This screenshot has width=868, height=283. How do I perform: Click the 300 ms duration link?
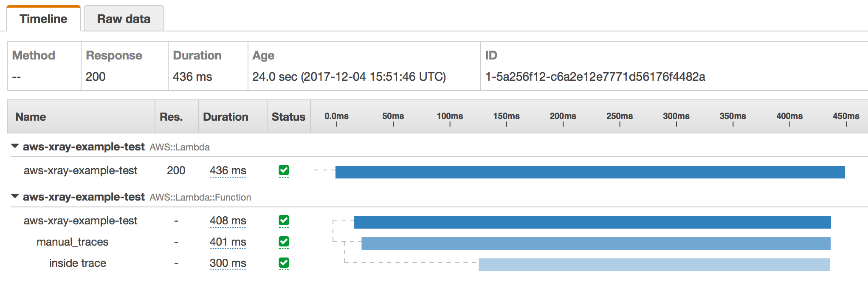pos(228,263)
